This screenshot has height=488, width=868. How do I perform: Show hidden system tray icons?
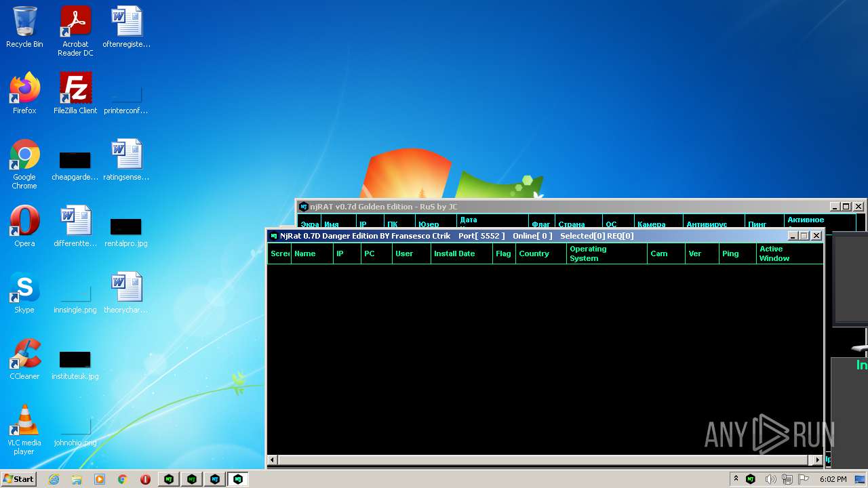pyautogui.click(x=736, y=479)
